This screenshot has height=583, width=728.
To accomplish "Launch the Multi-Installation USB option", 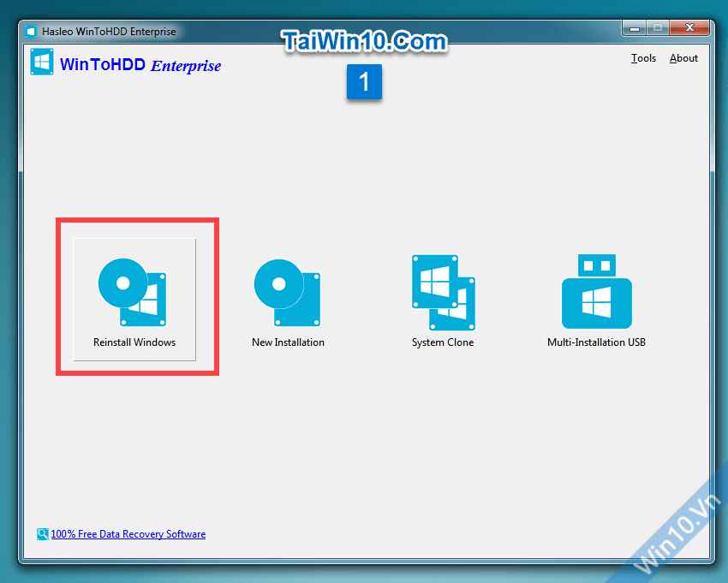I will pos(597,300).
